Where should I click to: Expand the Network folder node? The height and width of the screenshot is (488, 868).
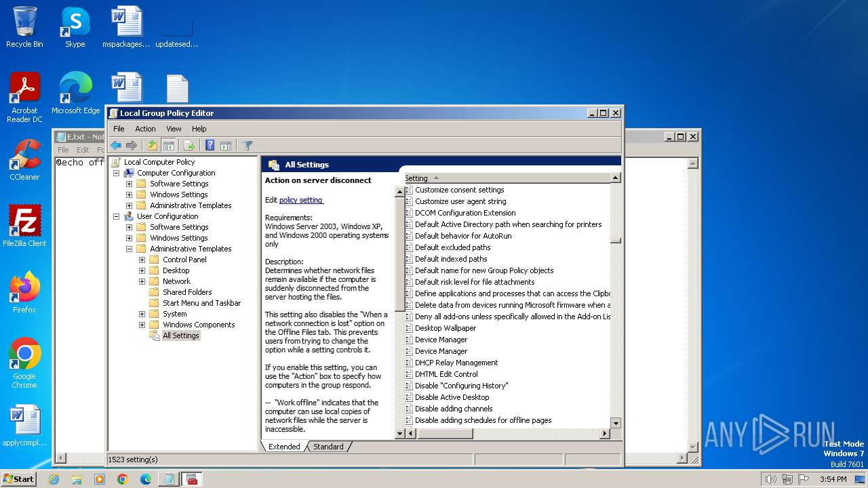142,281
